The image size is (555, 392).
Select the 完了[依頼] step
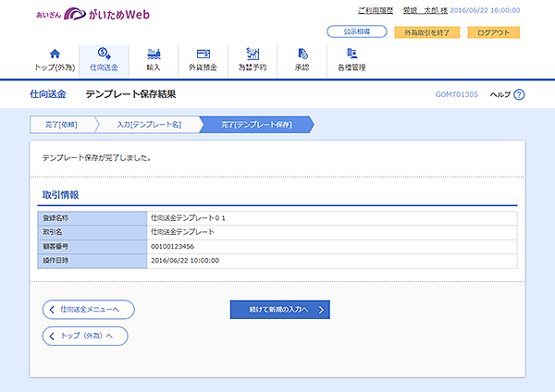61,125
